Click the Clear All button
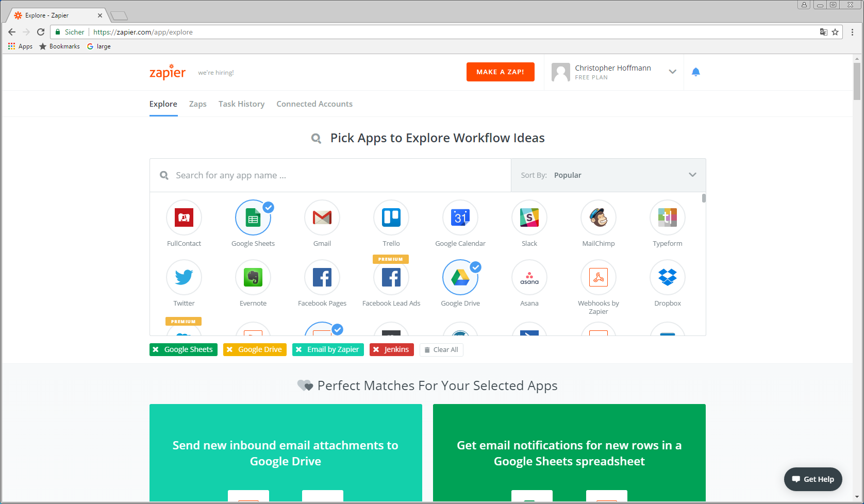Viewport: 864px width, 504px height. click(441, 350)
